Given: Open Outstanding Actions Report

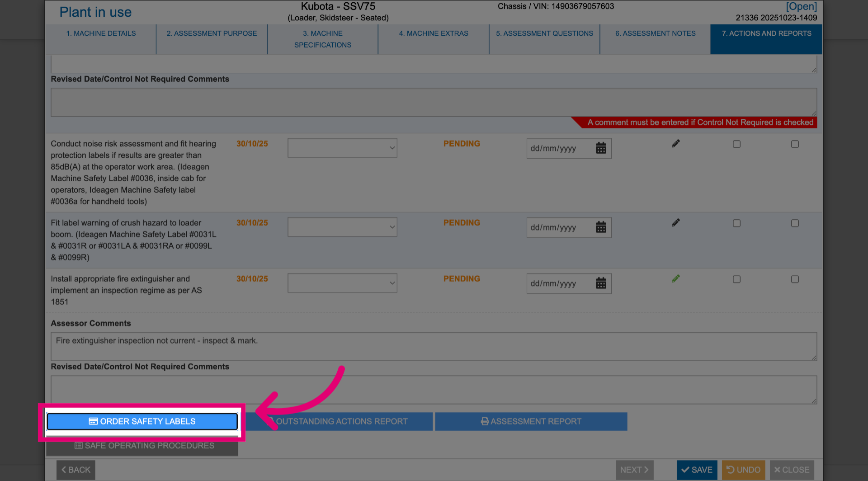Looking at the screenshot, I should (339, 421).
